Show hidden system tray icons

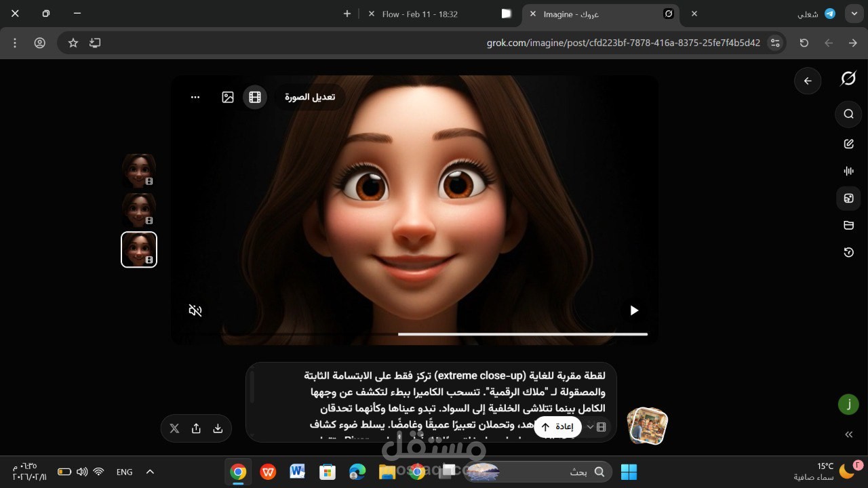(151, 472)
